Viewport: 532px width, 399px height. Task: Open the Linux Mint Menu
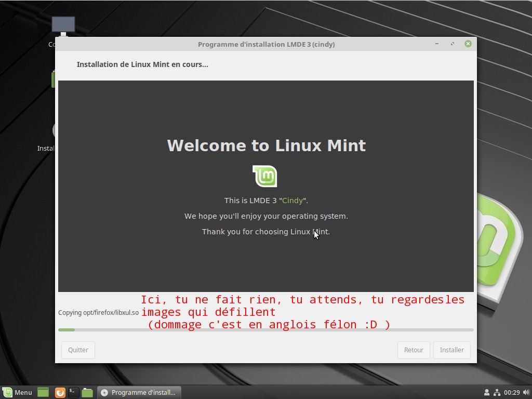17,392
